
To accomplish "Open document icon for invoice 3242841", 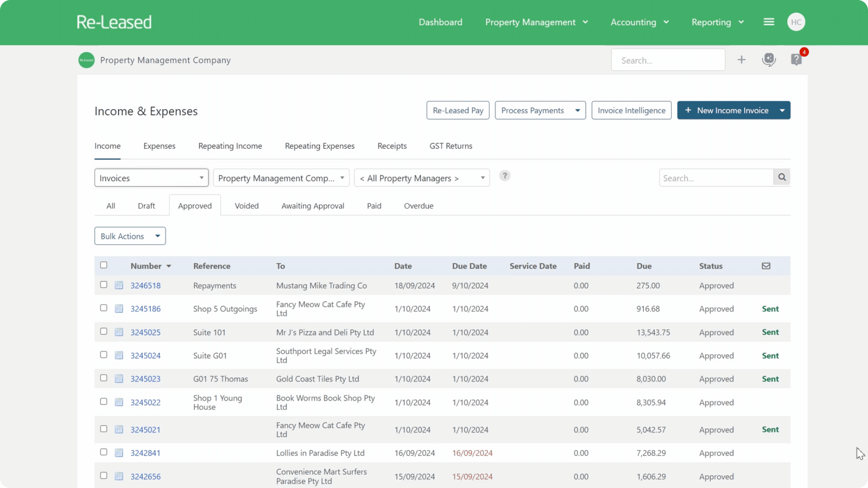I will [119, 453].
